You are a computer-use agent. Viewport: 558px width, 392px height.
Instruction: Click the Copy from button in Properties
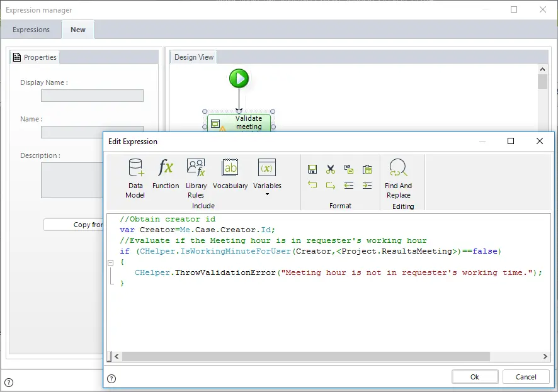click(x=73, y=225)
